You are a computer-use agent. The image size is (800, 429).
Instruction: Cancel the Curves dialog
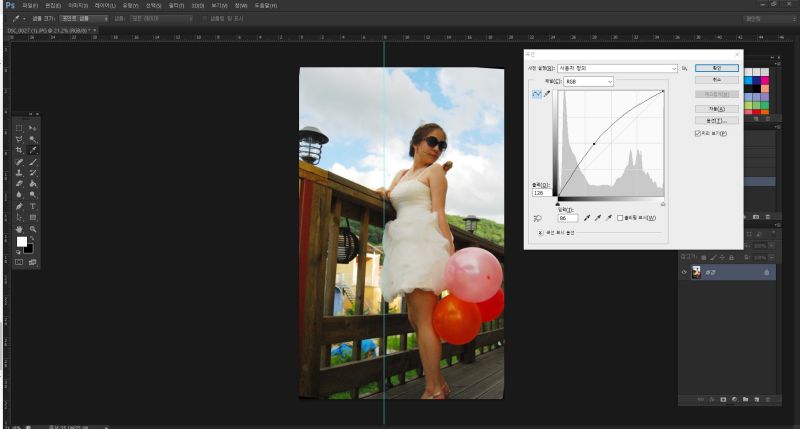[x=717, y=80]
